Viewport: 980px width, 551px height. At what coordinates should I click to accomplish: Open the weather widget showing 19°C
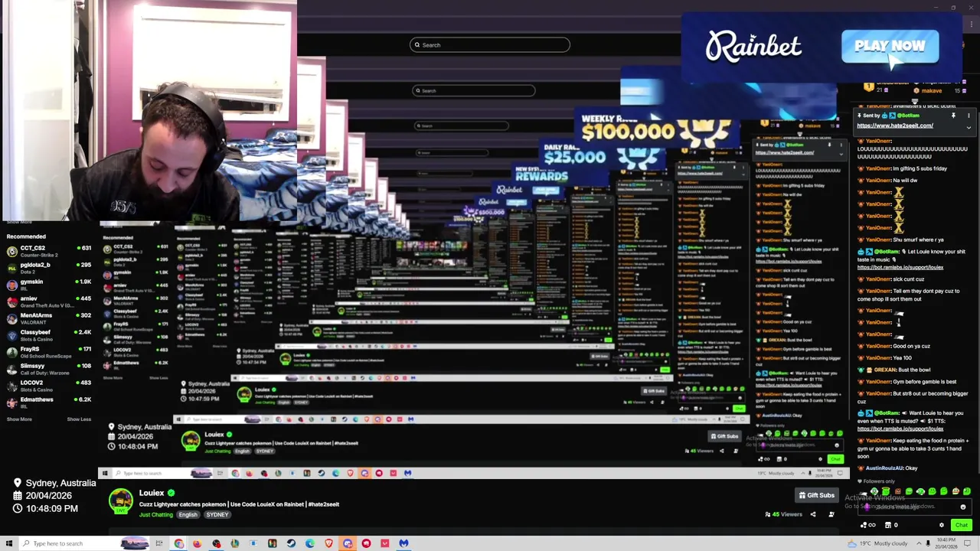[877, 543]
